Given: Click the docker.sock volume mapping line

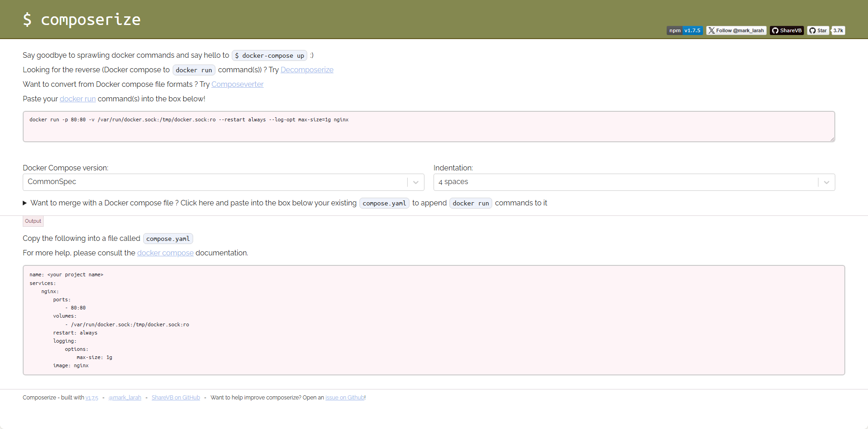Looking at the screenshot, I should tap(127, 324).
